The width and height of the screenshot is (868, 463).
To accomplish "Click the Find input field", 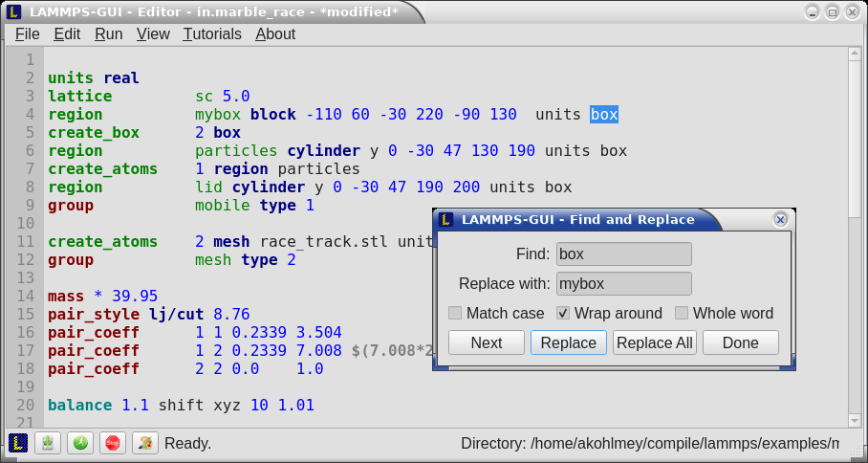I will [624, 254].
